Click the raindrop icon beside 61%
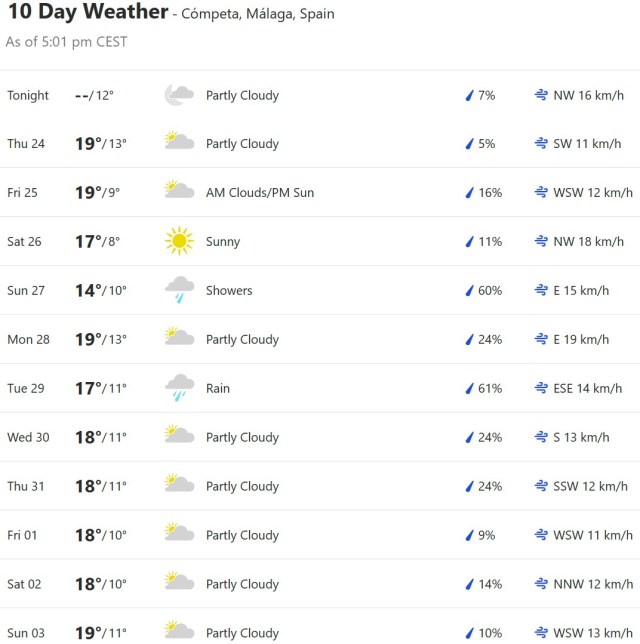This screenshot has height=644, width=640. tap(468, 389)
